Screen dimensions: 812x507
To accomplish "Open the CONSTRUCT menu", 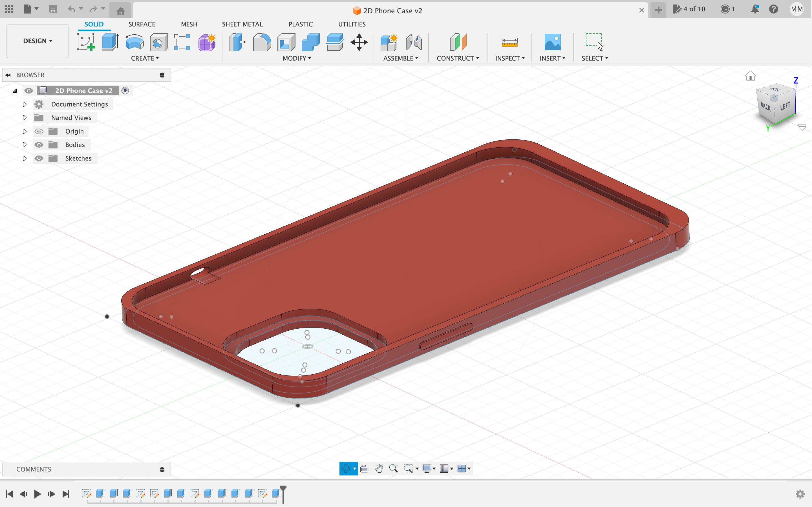I will 458,58.
